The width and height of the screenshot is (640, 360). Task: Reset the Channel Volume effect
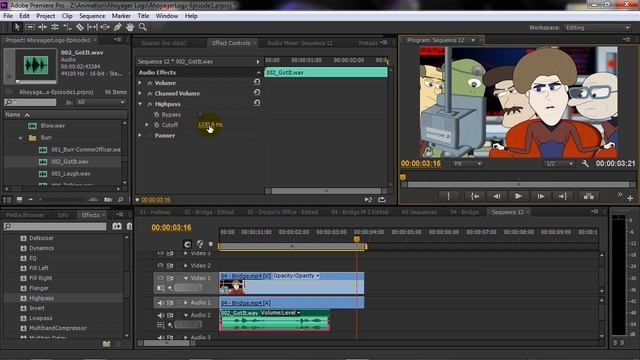257,93
